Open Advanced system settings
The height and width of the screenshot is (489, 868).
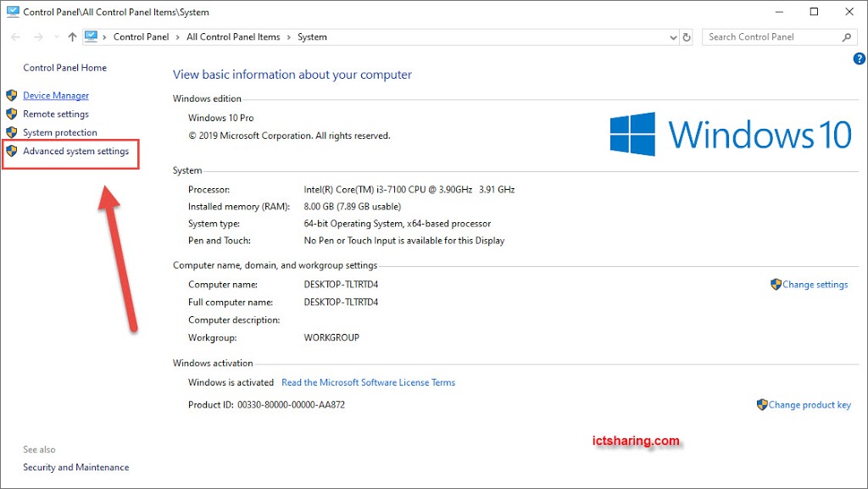(75, 151)
